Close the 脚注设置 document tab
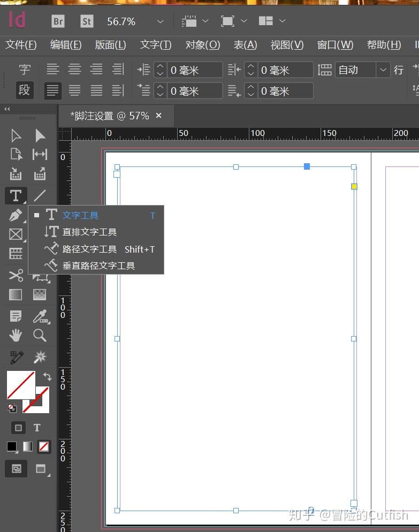 tap(158, 116)
